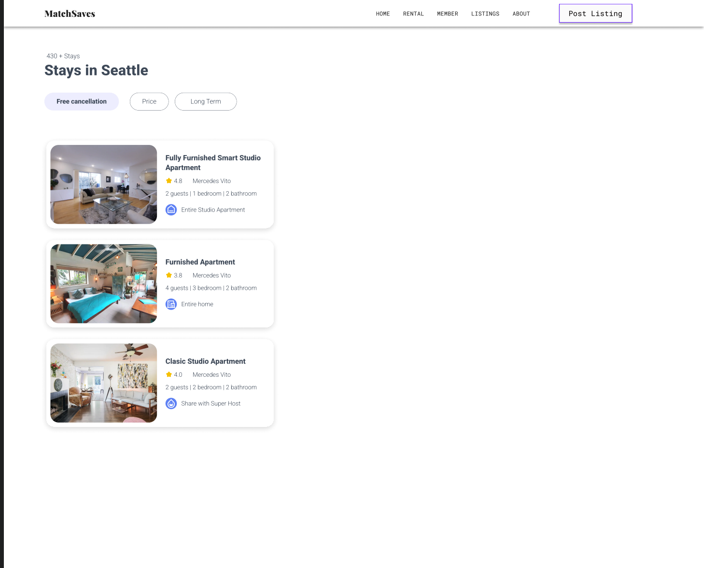Click "2 guests | 2 bedroom | 2 bathroom" text
This screenshot has width=728, height=568.
(211, 387)
